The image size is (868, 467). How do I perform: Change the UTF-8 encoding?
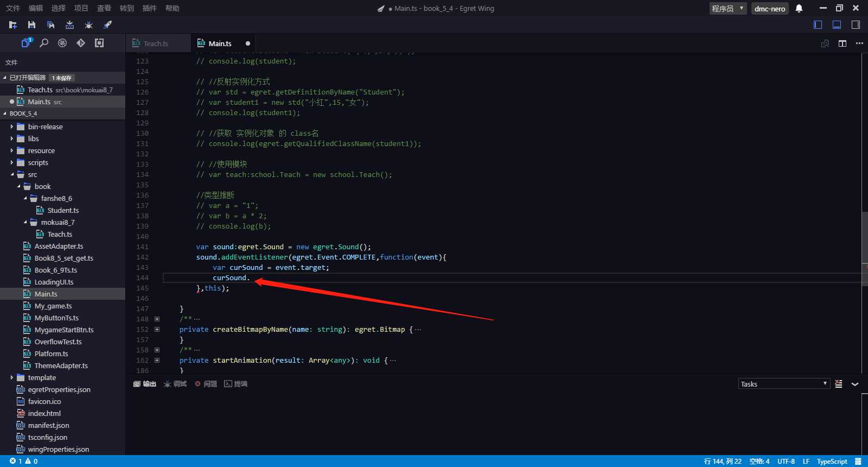coord(786,461)
